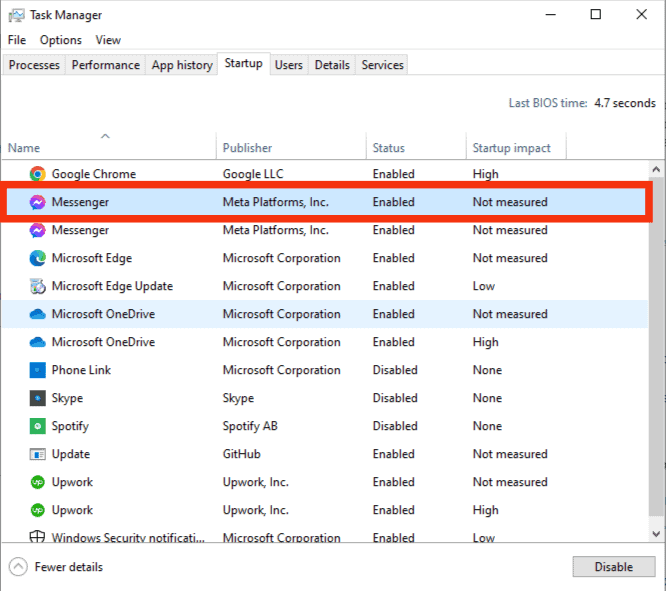Click Upwork icon in Not measured row
Screen dimensions: 666x591
click(x=37, y=482)
